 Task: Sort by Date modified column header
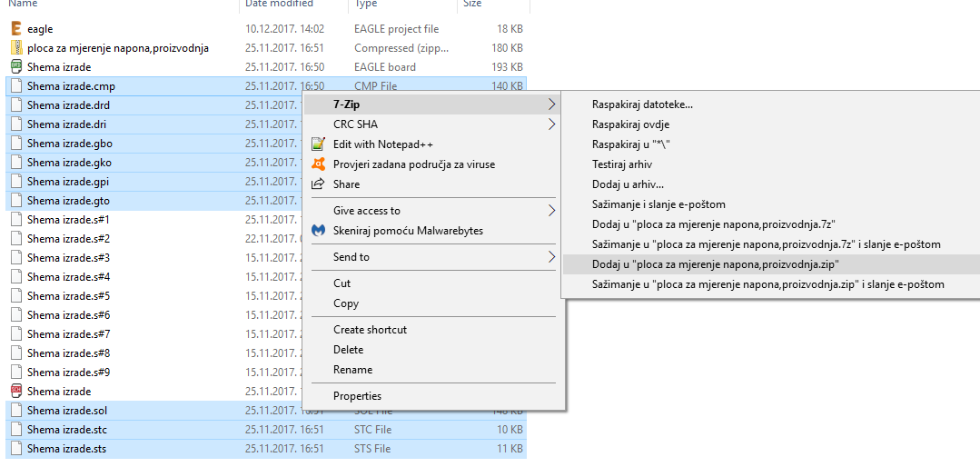[279, 4]
